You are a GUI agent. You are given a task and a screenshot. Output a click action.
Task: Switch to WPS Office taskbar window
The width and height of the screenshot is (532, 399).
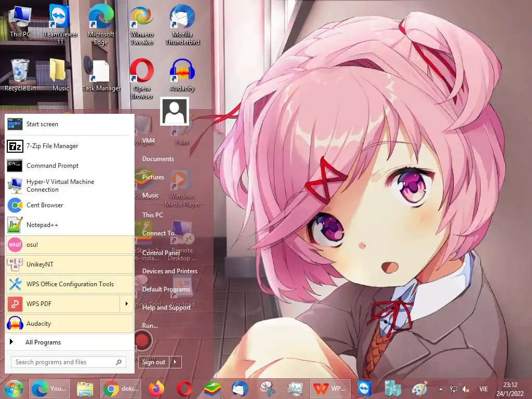click(330, 389)
